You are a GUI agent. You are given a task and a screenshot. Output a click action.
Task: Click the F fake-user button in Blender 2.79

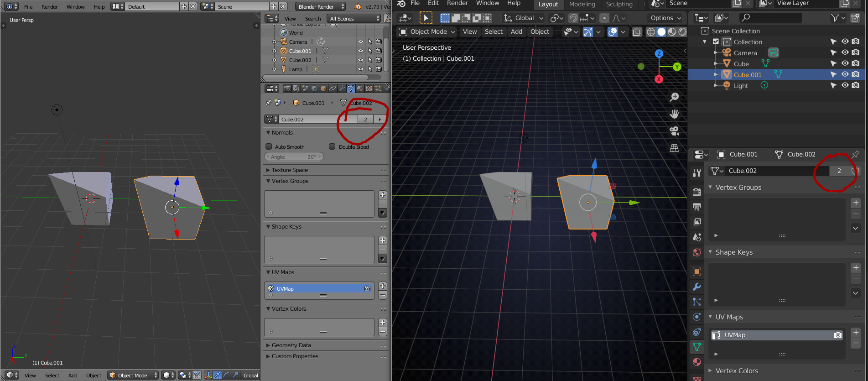pos(379,120)
